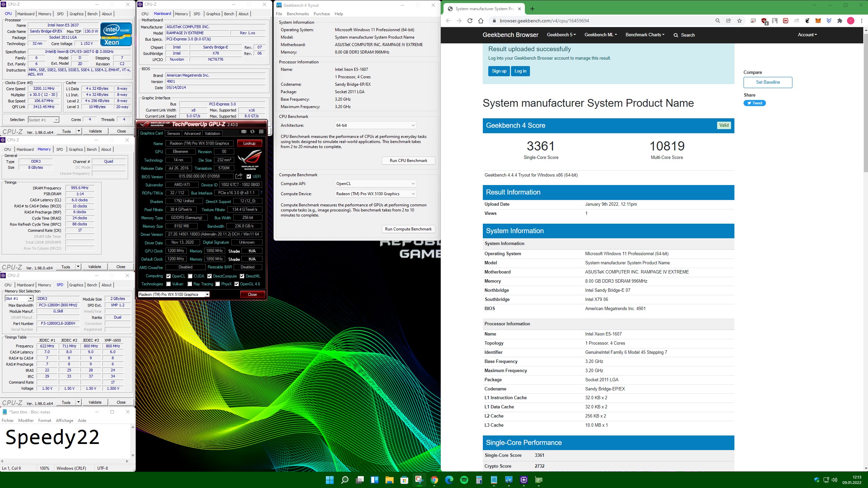Screen dimensions: 868x488
Task: Click the Chrome back arrow
Action: point(448,21)
